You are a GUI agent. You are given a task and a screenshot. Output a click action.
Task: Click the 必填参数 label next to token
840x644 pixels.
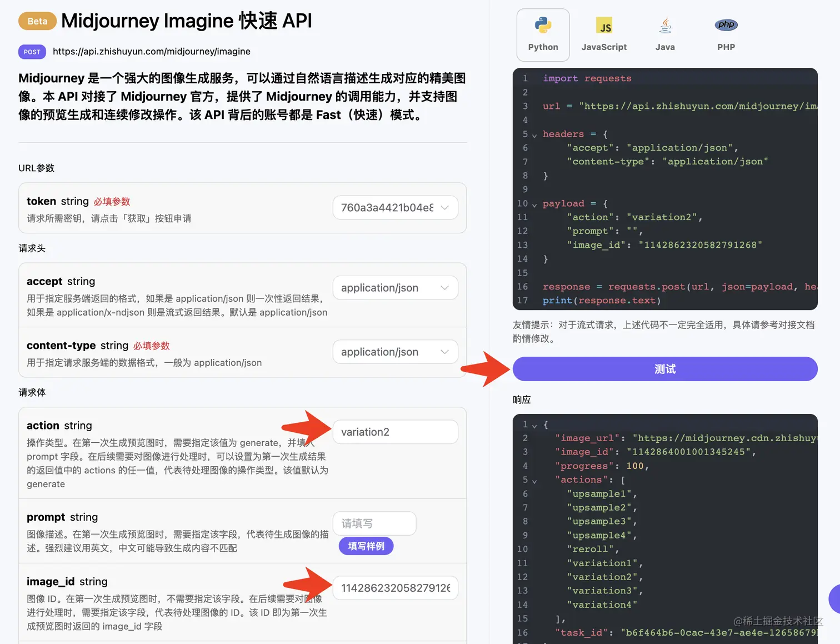(112, 202)
